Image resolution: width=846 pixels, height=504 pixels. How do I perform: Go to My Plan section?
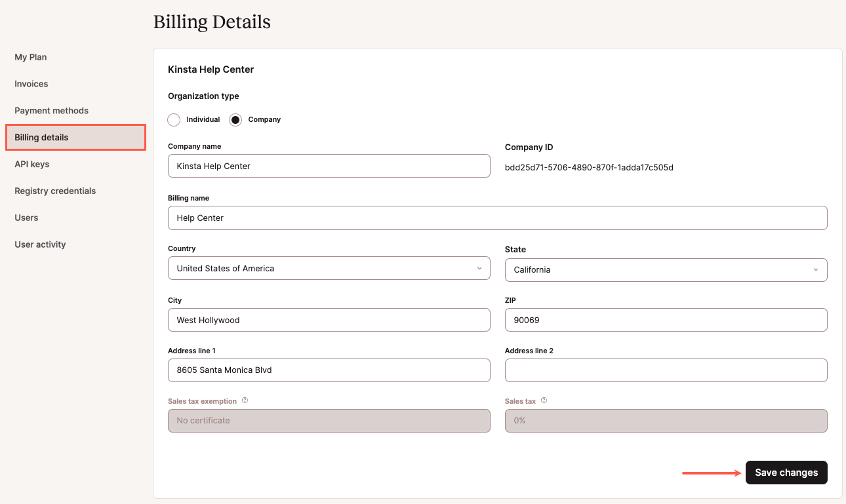coord(30,57)
